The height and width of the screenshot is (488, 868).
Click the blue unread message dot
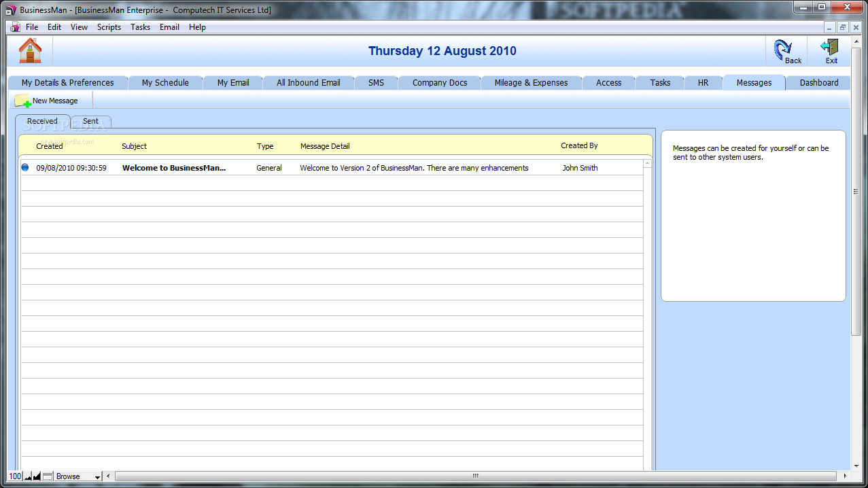[x=25, y=167]
